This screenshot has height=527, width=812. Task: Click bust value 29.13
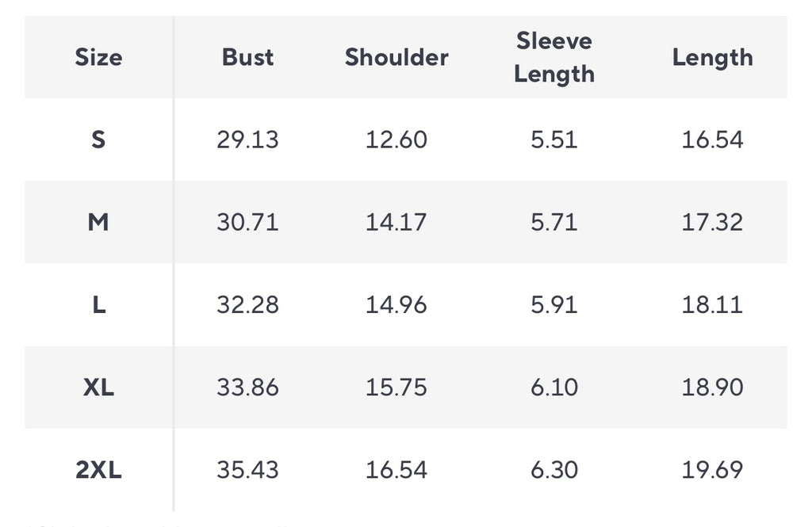click(x=247, y=139)
